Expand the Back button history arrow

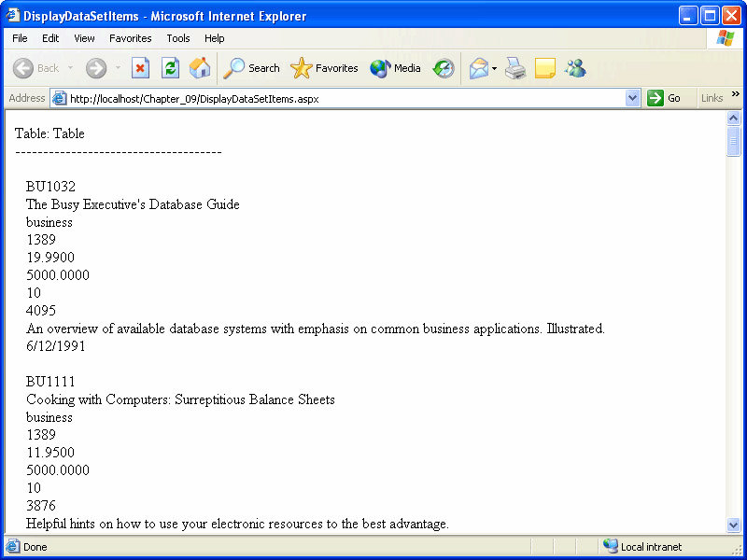click(70, 68)
